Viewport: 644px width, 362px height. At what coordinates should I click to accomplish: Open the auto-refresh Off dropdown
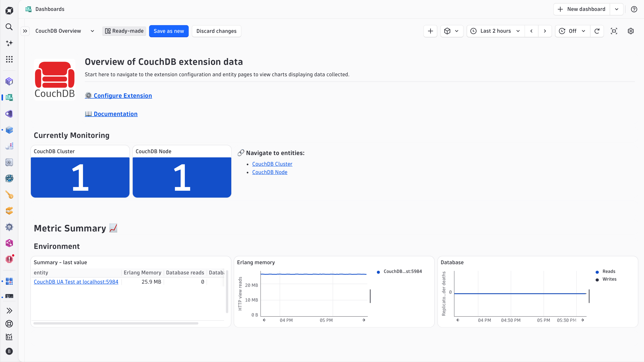point(573,31)
